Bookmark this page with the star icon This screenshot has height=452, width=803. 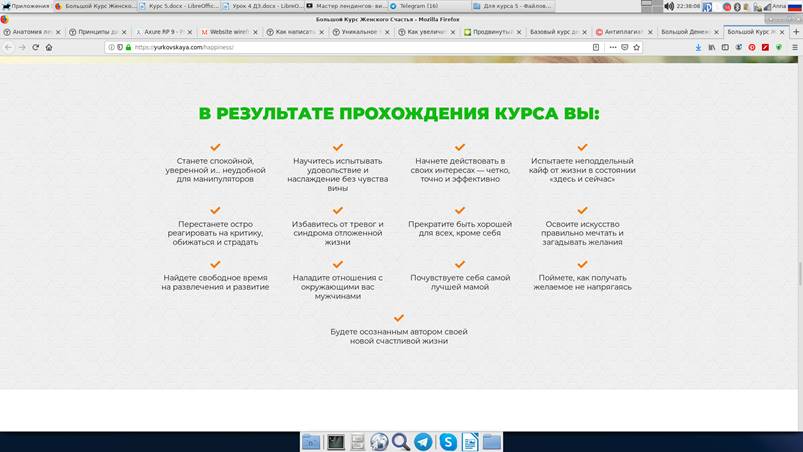[x=636, y=47]
